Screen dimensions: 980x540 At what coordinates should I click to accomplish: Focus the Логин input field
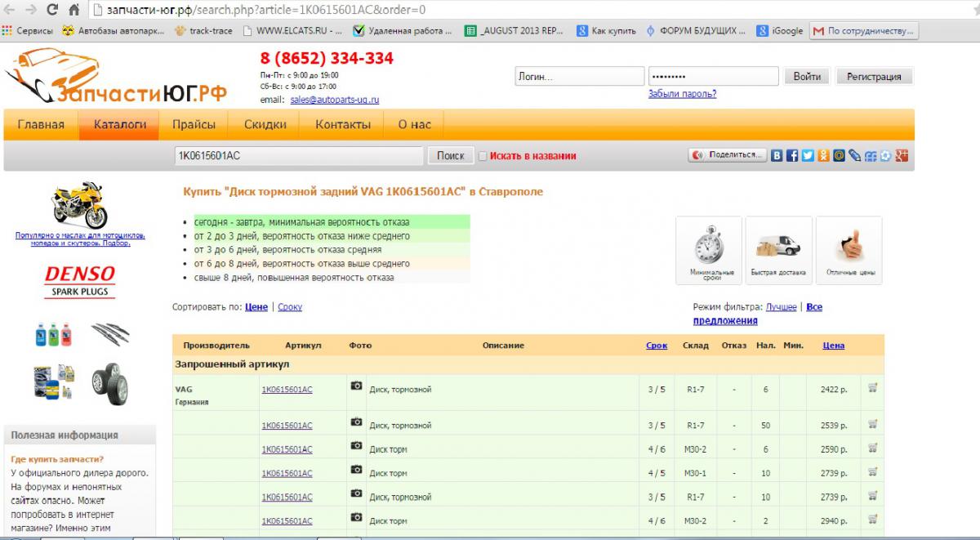coord(579,77)
